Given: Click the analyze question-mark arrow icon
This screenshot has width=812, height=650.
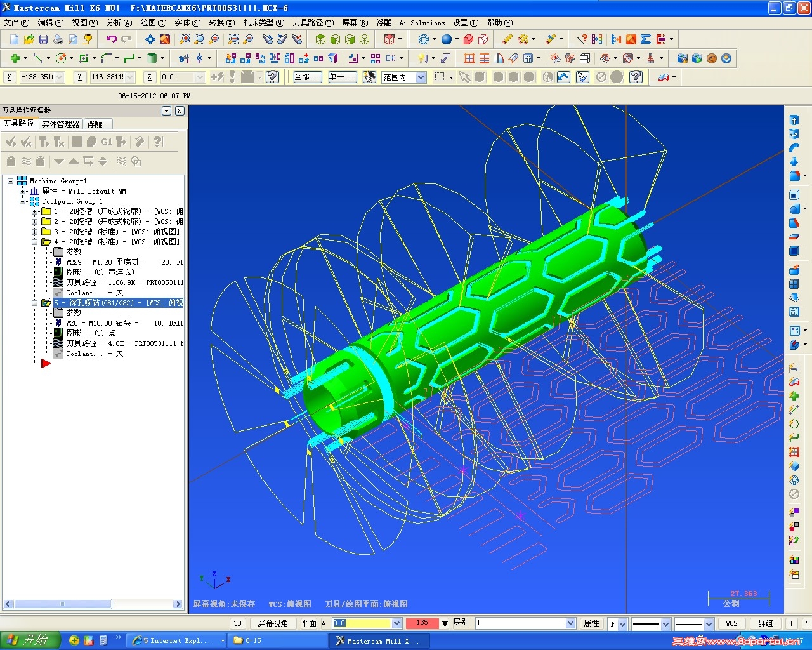Looking at the screenshot, I should pyautogui.click(x=582, y=39).
